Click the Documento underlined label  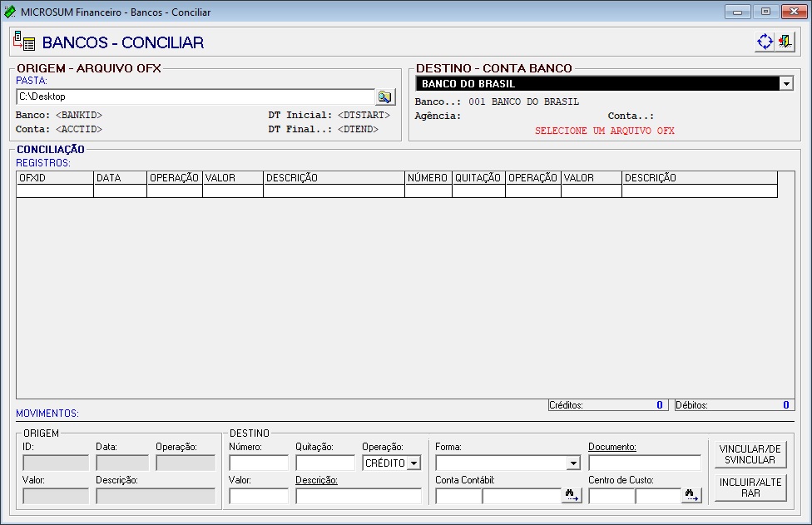coord(612,446)
